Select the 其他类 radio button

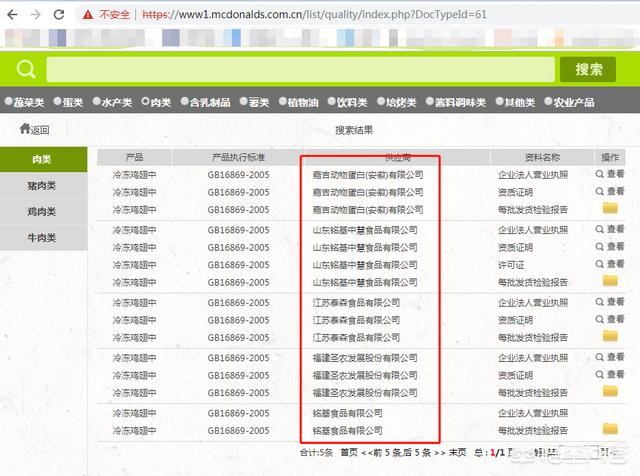click(499, 101)
